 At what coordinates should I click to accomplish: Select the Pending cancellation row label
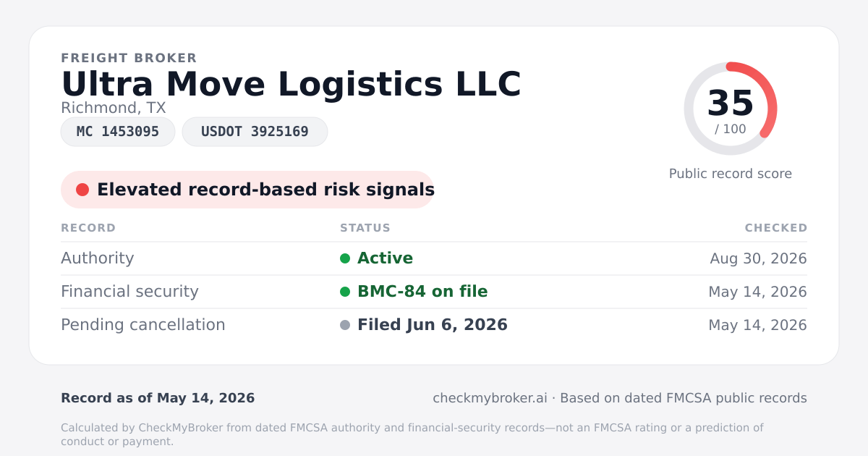pyautogui.click(x=143, y=325)
